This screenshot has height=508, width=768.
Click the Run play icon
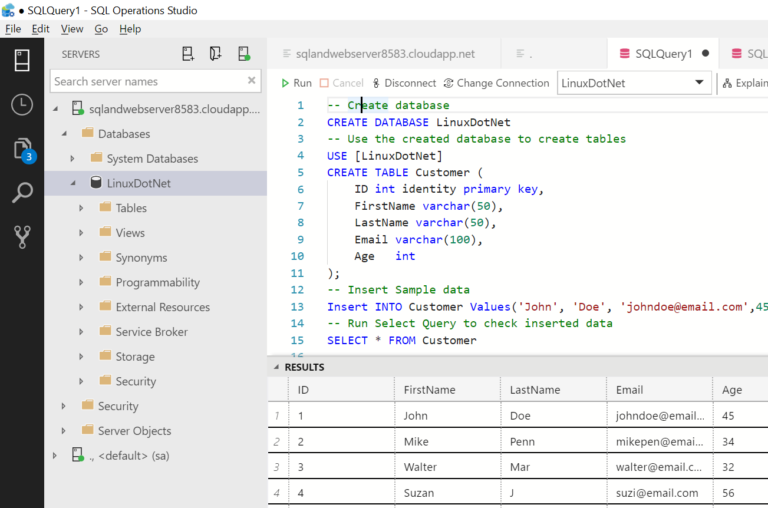pos(285,83)
